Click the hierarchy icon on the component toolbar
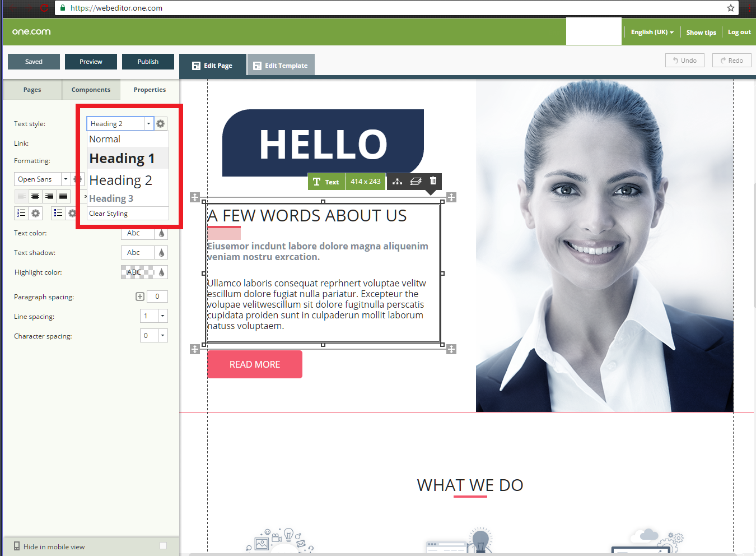Image resolution: width=756 pixels, height=556 pixels. point(398,181)
